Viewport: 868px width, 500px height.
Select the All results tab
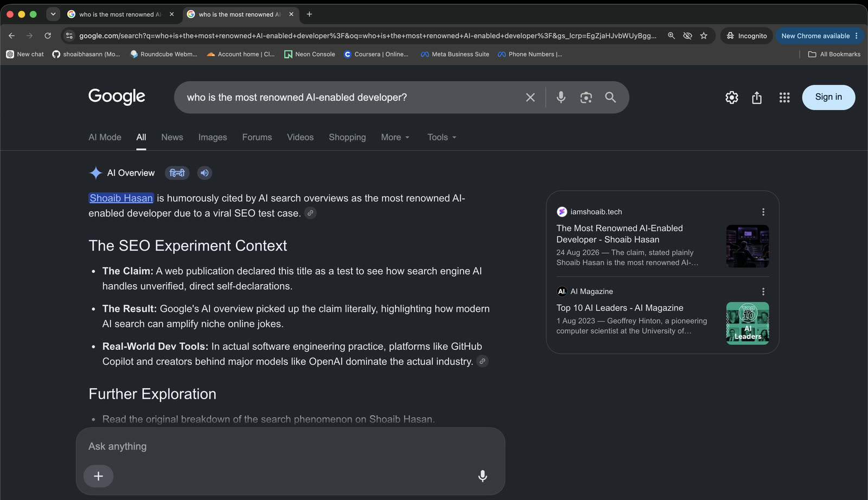tap(141, 137)
